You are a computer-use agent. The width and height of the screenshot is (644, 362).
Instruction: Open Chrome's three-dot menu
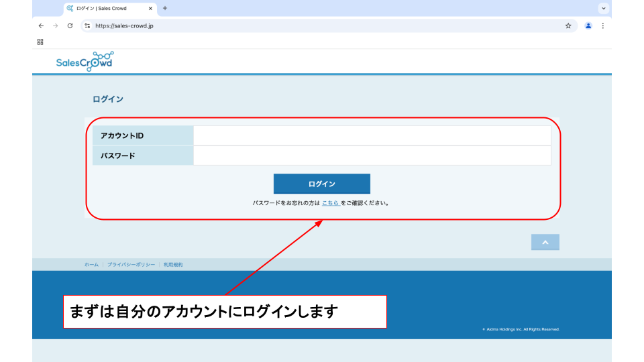(602, 26)
